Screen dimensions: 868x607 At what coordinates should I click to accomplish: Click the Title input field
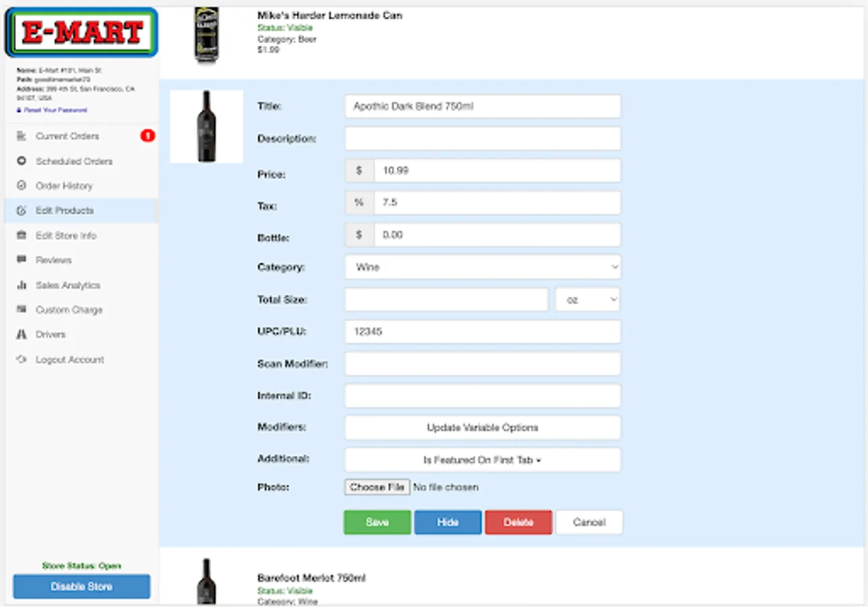[483, 107]
